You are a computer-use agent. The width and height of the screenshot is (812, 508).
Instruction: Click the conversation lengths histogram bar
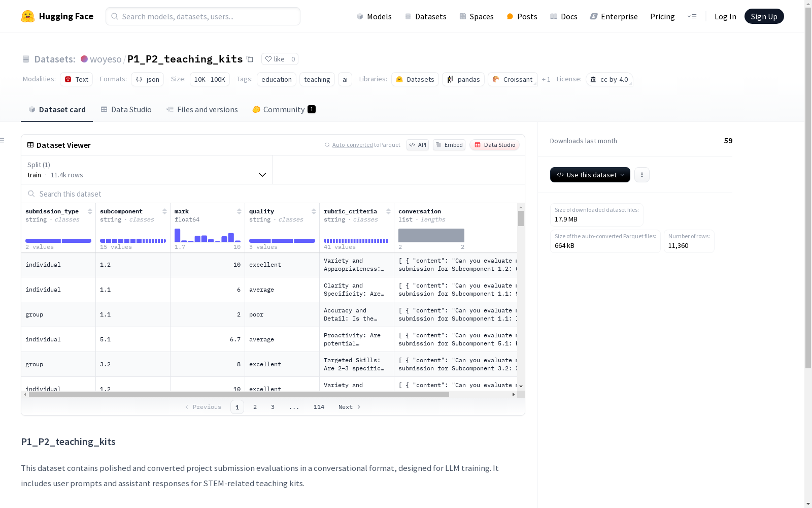click(431, 235)
